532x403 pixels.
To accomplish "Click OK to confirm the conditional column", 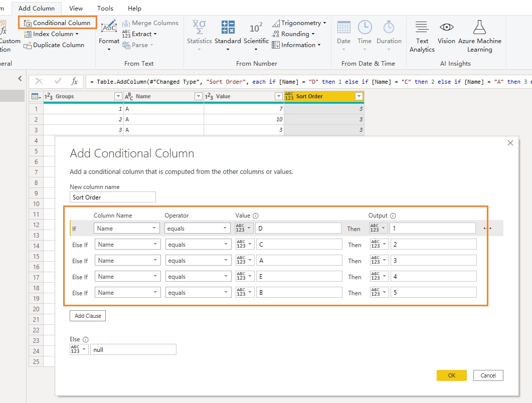I will point(452,375).
